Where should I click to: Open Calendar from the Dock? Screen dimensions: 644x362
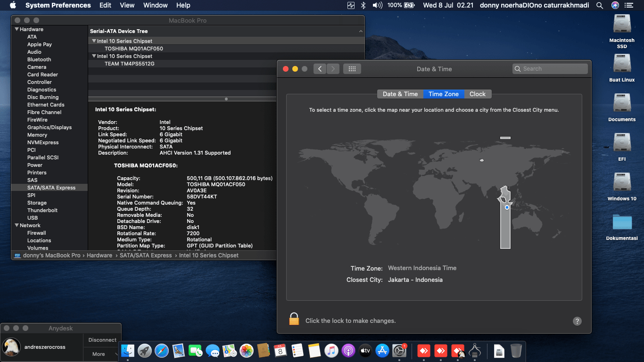(281, 351)
